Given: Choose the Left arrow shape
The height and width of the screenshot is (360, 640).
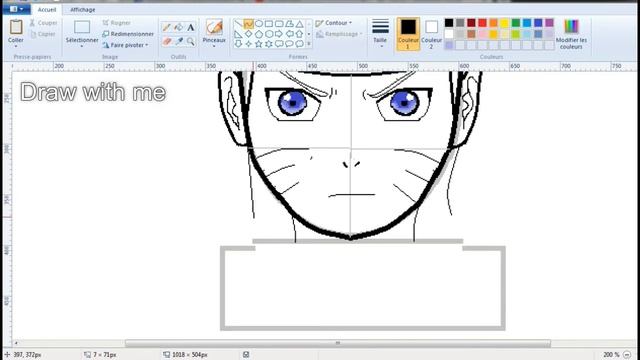Looking at the screenshot, I should [x=289, y=34].
